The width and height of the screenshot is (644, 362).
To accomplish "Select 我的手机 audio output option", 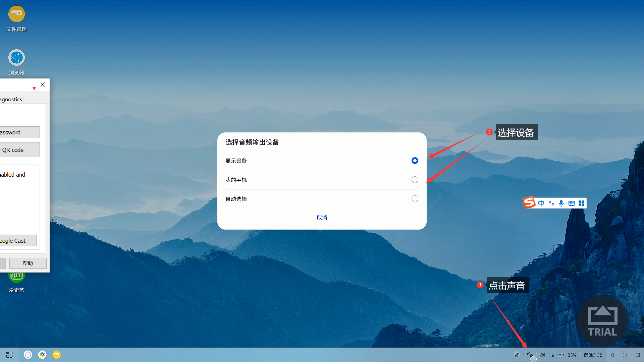I will (x=415, y=179).
